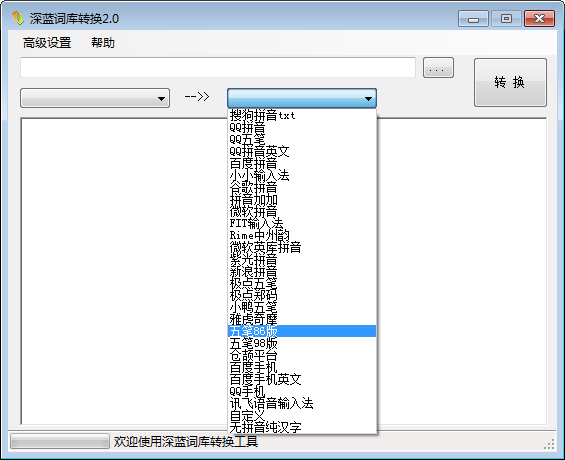The width and height of the screenshot is (565, 460).
Task: Open the 帮助 menu
Action: pyautogui.click(x=103, y=43)
